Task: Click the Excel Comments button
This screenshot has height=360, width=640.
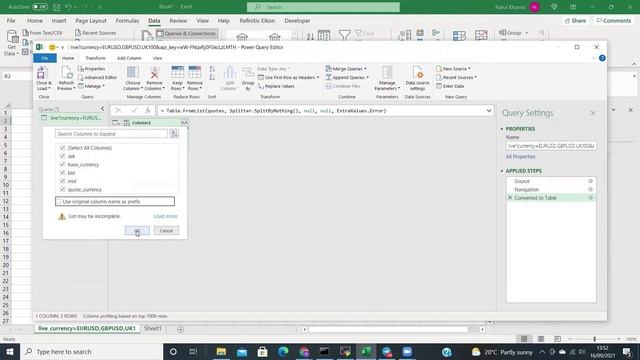Action: 613,21
